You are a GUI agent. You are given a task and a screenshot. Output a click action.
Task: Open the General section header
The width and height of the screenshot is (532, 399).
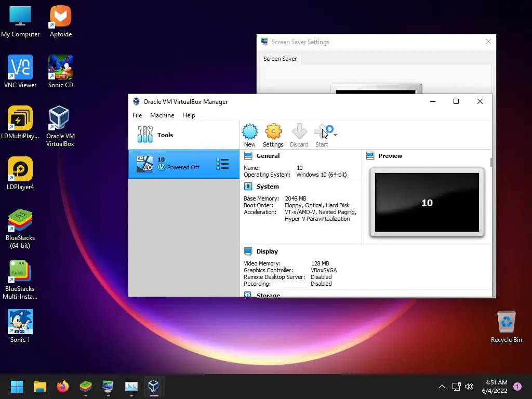coord(268,156)
